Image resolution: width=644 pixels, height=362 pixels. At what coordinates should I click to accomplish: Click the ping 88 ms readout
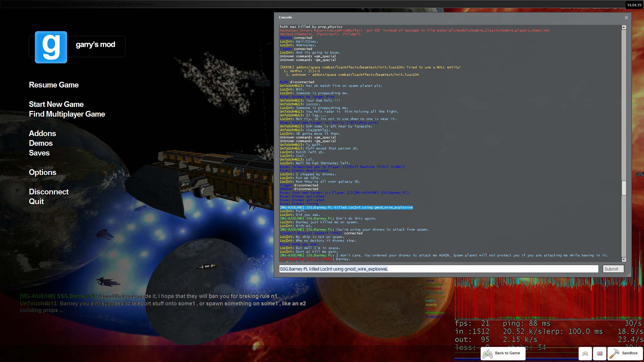[527, 323]
